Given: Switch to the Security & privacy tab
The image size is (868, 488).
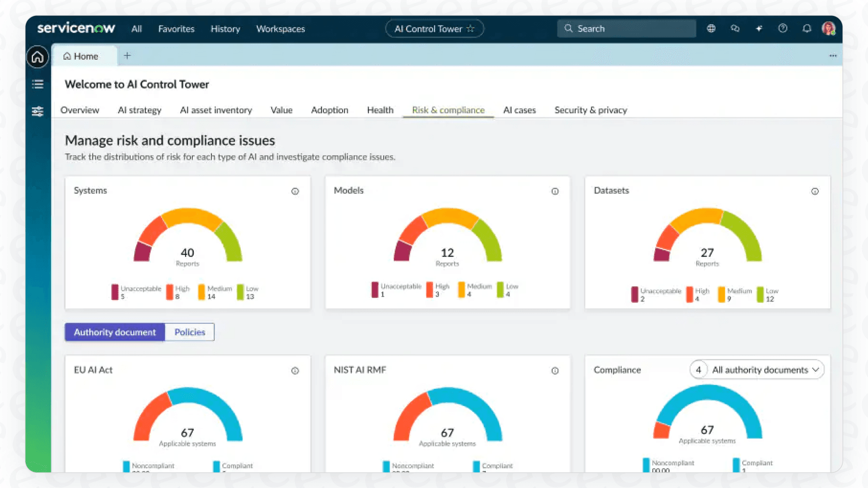Looking at the screenshot, I should click(x=591, y=110).
